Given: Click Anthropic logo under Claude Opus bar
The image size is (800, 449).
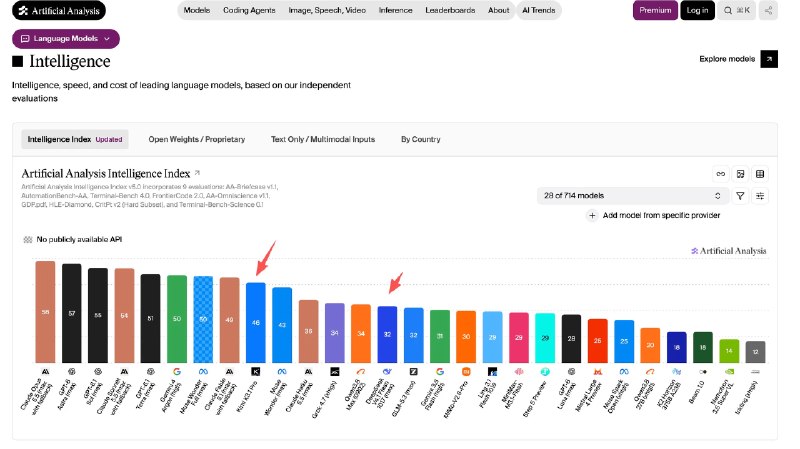Looking at the screenshot, I should [45, 371].
